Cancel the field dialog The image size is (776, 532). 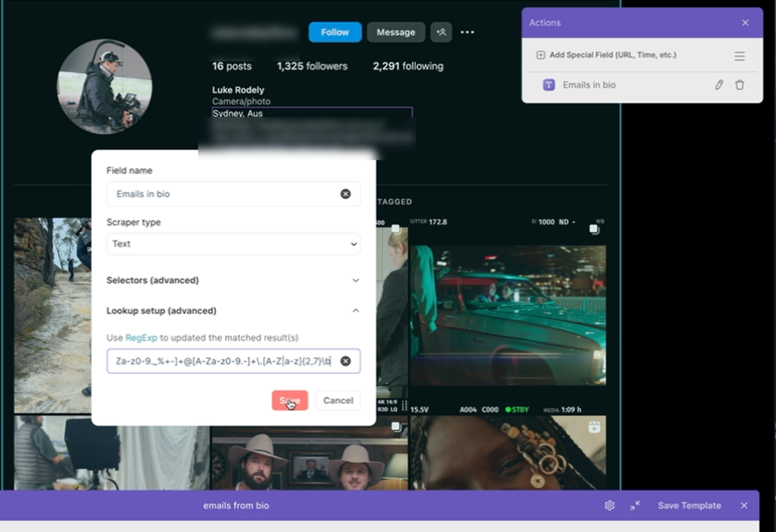(338, 400)
